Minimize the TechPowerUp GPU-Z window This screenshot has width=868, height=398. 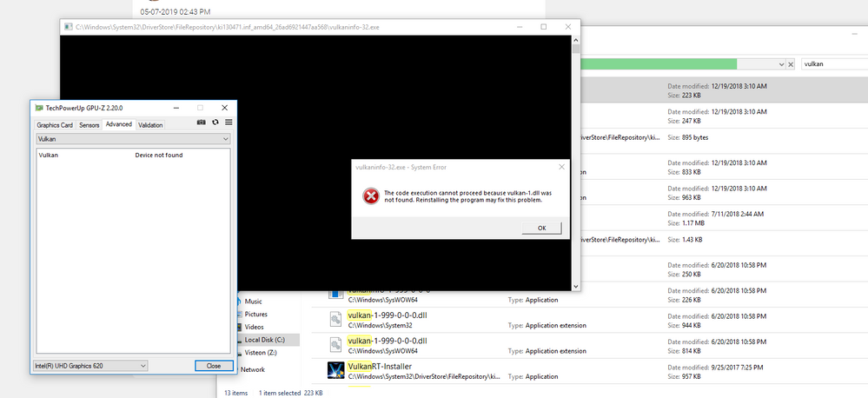pos(176,108)
